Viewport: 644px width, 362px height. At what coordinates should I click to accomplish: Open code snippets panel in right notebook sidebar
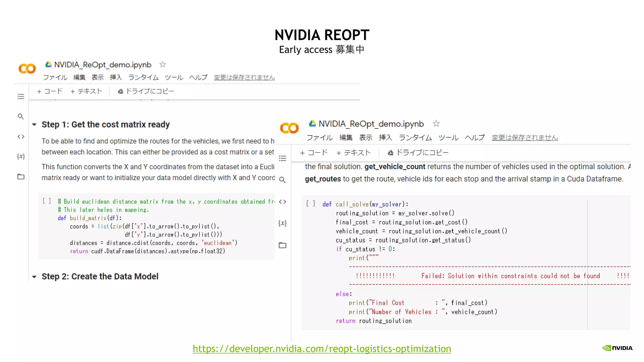tap(282, 202)
